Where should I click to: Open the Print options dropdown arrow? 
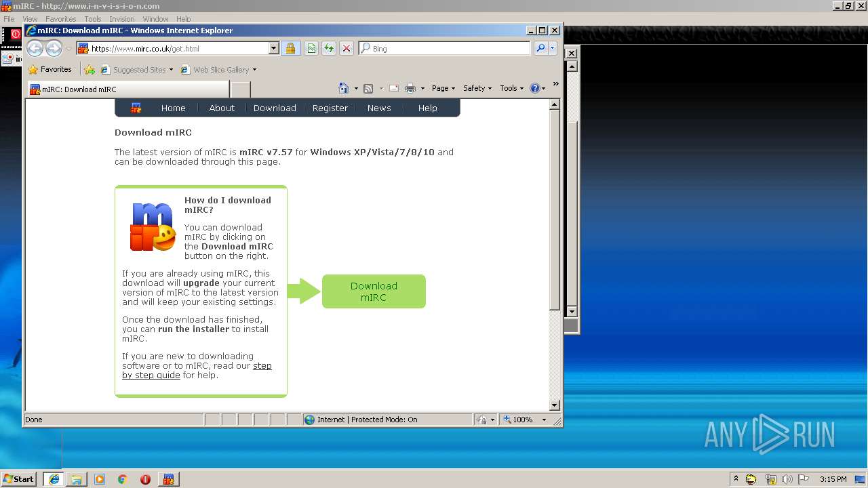[422, 89]
